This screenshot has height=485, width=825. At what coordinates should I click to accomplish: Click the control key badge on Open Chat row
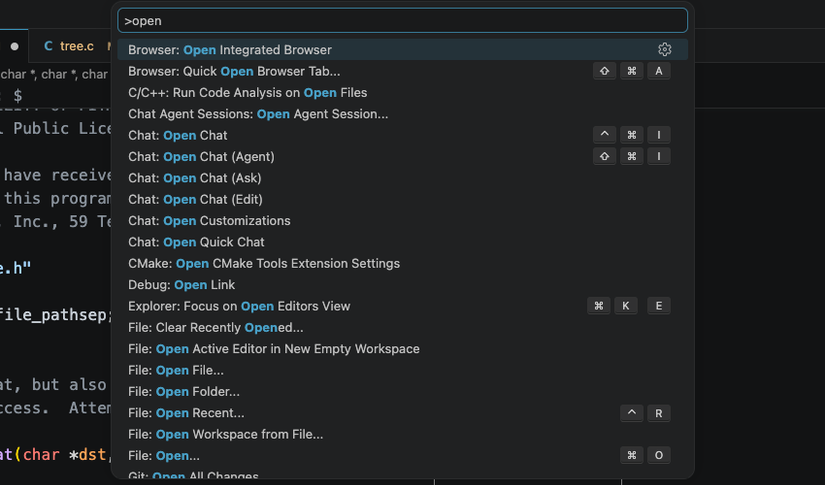pos(605,135)
